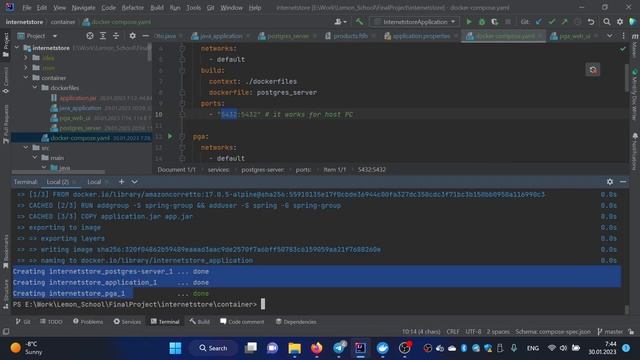Open Dependencies tool window button
Screen dimensions: 640x360
tap(296, 322)
